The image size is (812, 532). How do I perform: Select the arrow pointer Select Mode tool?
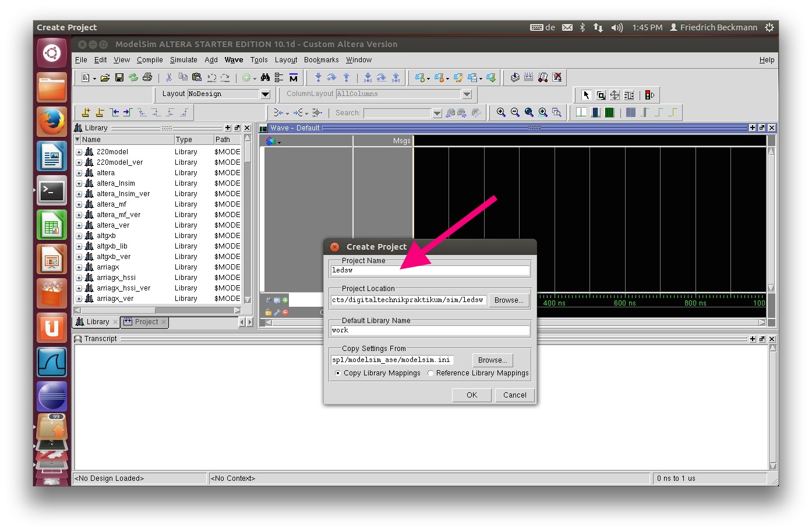(587, 95)
